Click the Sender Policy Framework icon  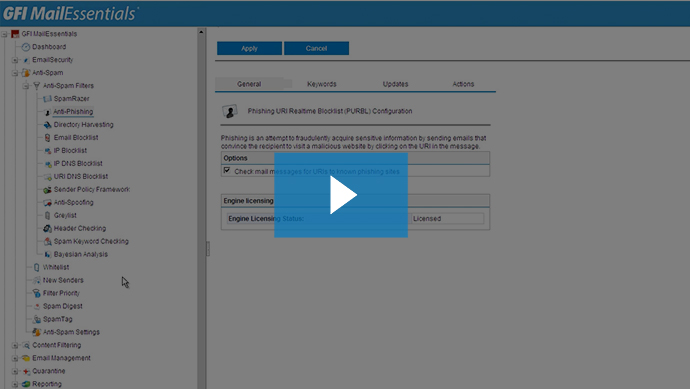pos(48,190)
